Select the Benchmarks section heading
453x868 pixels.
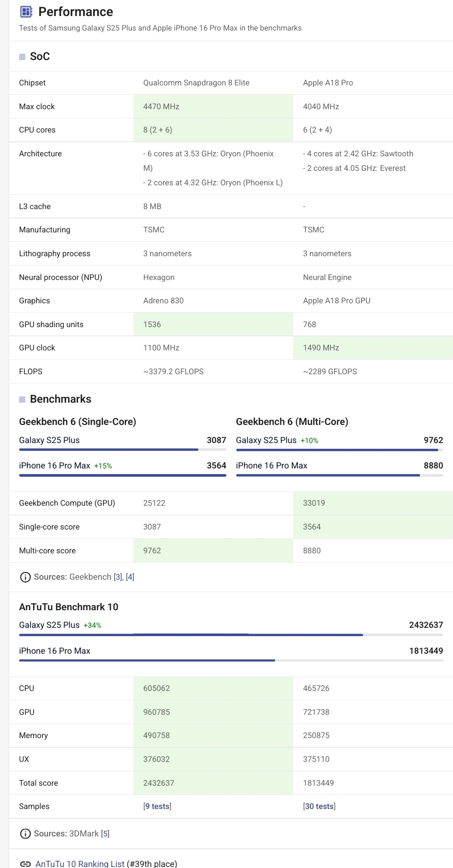[x=61, y=399]
